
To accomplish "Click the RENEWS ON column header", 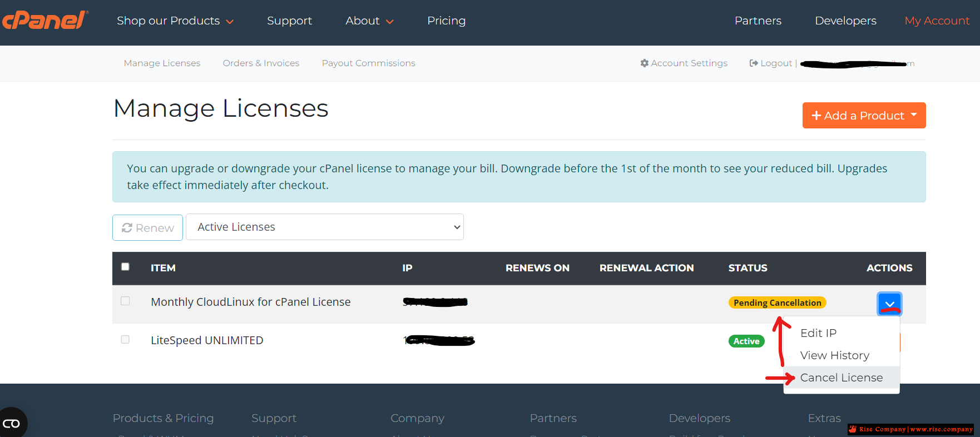I will click(x=537, y=268).
